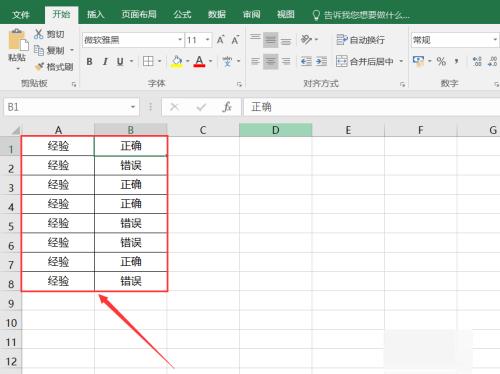Viewport: 500px width, 374px height.
Task: Open font group dialog launcher
Action: coord(239,85)
